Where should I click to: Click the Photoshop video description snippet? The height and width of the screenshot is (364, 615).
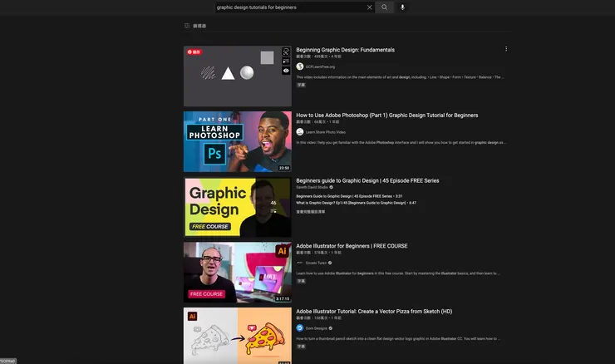tap(401, 143)
